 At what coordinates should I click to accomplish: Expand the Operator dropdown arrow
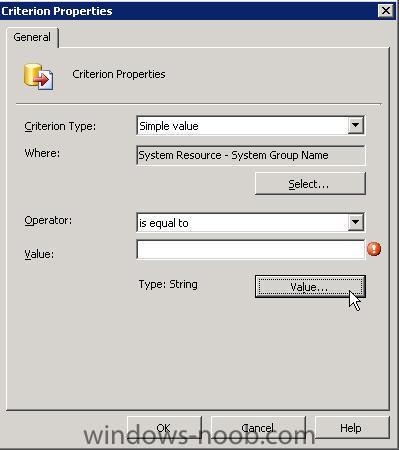[355, 222]
